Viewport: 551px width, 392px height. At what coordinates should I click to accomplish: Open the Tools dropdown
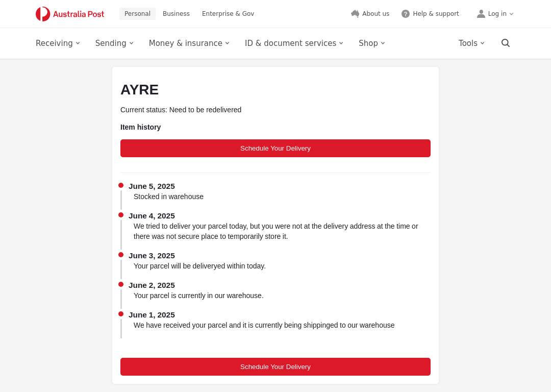coord(471,43)
